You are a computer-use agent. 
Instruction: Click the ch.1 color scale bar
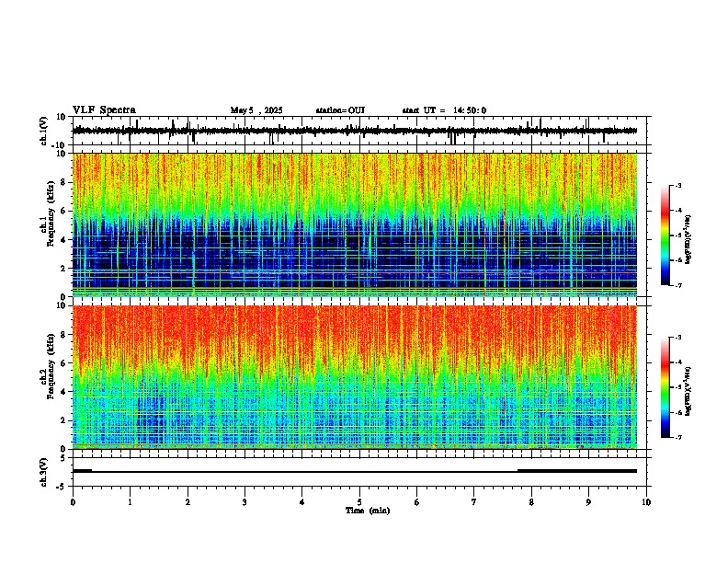tap(665, 236)
